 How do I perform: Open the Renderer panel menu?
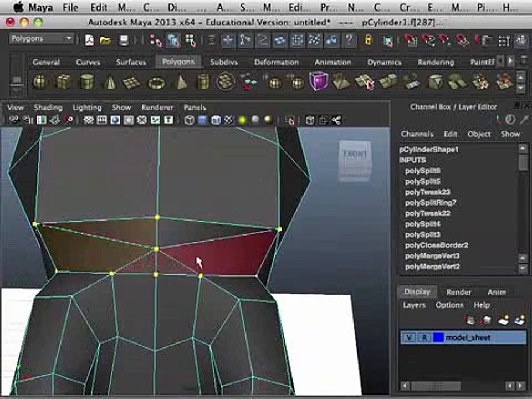point(157,108)
